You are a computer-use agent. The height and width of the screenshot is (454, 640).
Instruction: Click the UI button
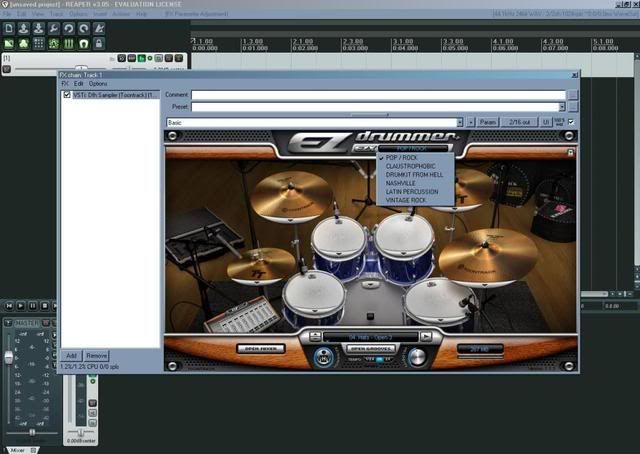[546, 122]
